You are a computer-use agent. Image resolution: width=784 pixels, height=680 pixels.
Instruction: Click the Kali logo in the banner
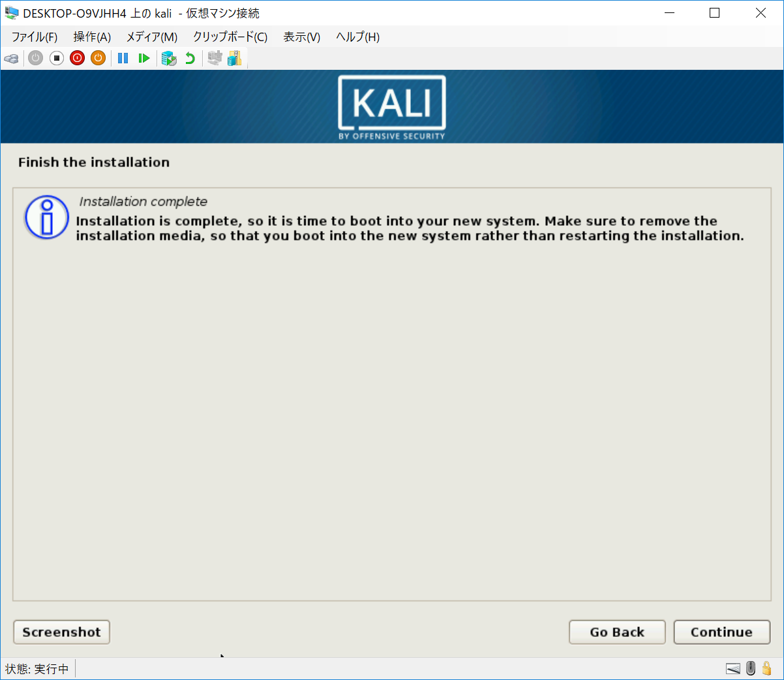(x=392, y=107)
